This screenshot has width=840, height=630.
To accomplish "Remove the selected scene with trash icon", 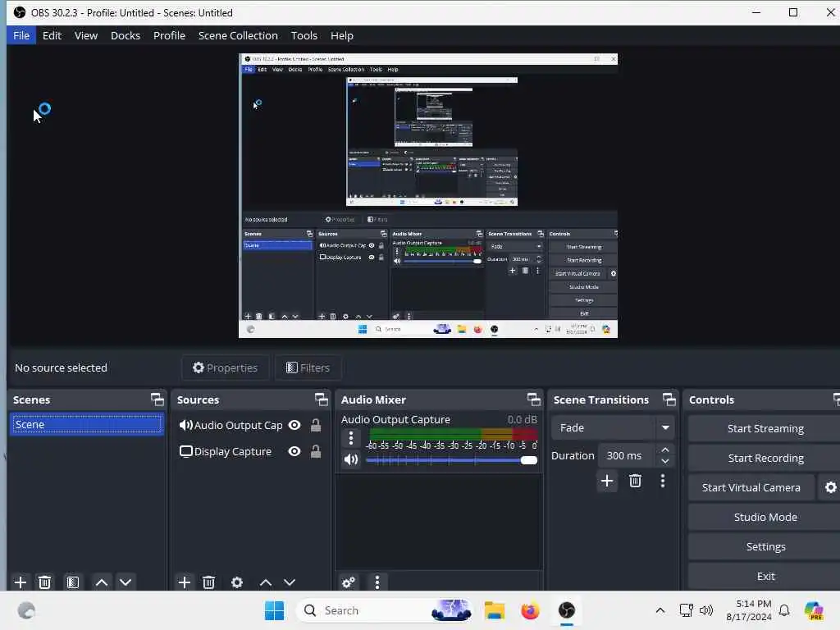I will [x=45, y=582].
